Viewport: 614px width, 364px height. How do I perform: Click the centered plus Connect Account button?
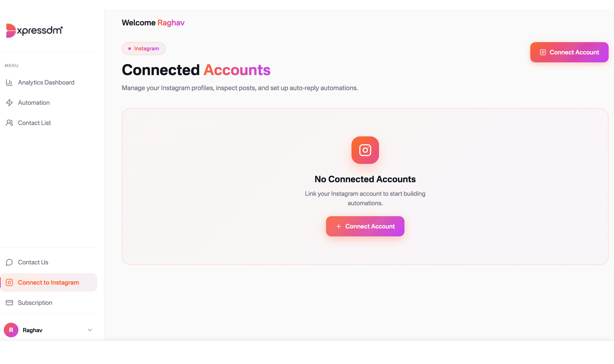click(365, 226)
